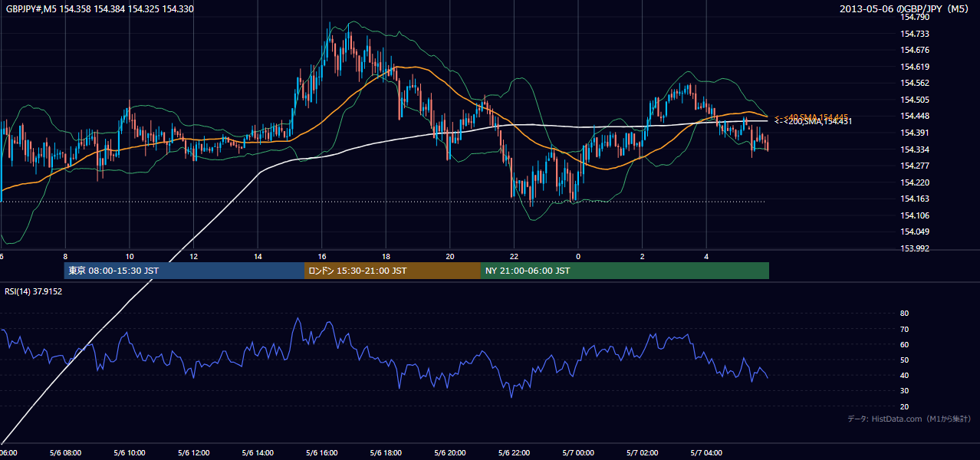This screenshot has width=980, height=460.
Task: Click price axis value 154.619
Action: coord(916,67)
